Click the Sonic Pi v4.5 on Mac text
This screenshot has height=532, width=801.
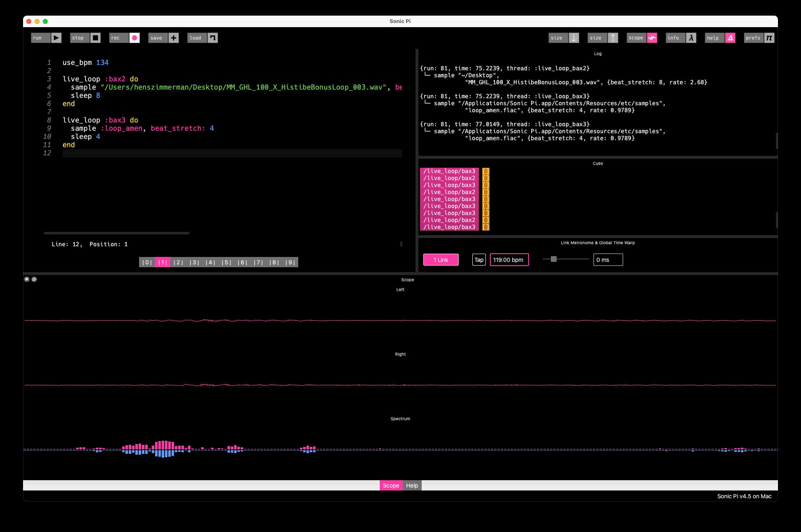(744, 496)
